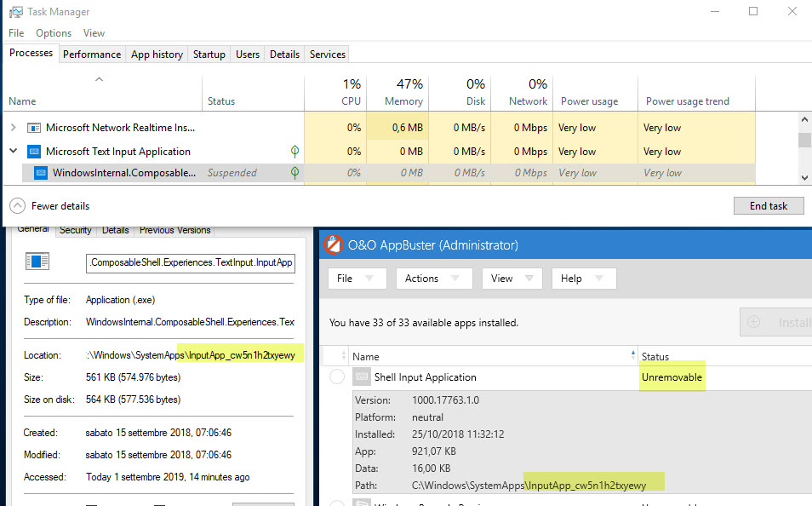Image resolution: width=812 pixels, height=506 pixels.
Task: Switch to the Performance tab
Action: 92,55
